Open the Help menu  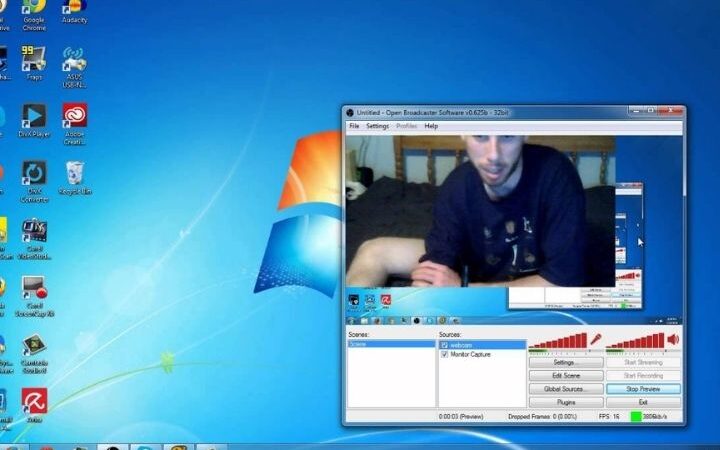coord(431,126)
